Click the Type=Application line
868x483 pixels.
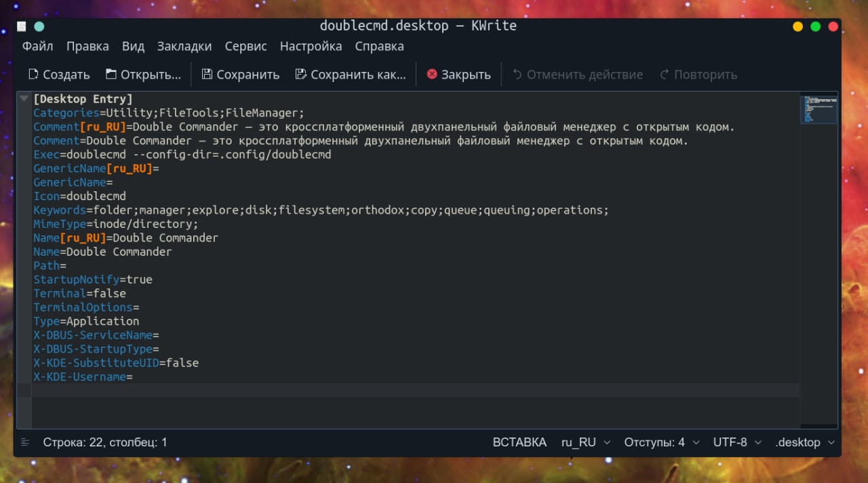tap(86, 321)
